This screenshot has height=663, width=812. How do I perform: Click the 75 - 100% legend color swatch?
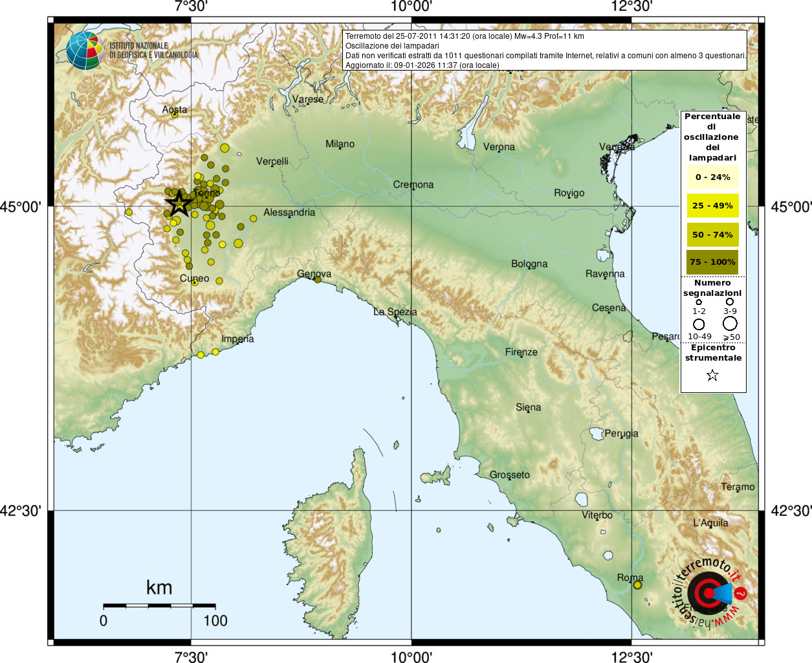[x=712, y=262]
